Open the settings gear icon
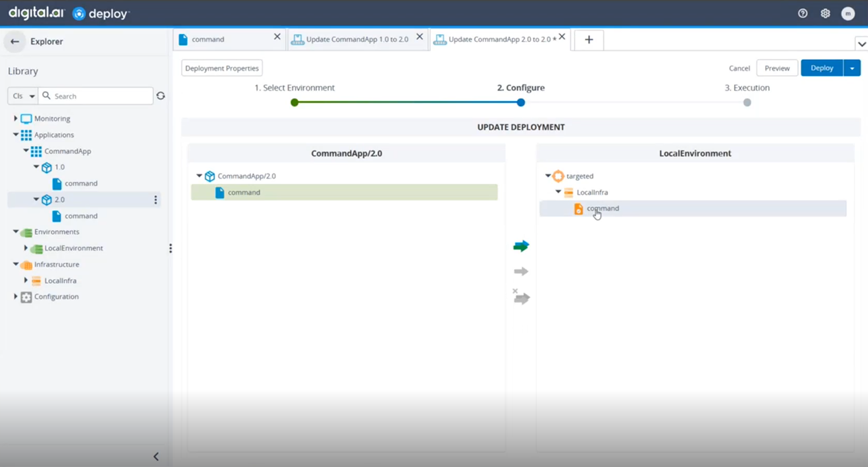 coord(825,14)
